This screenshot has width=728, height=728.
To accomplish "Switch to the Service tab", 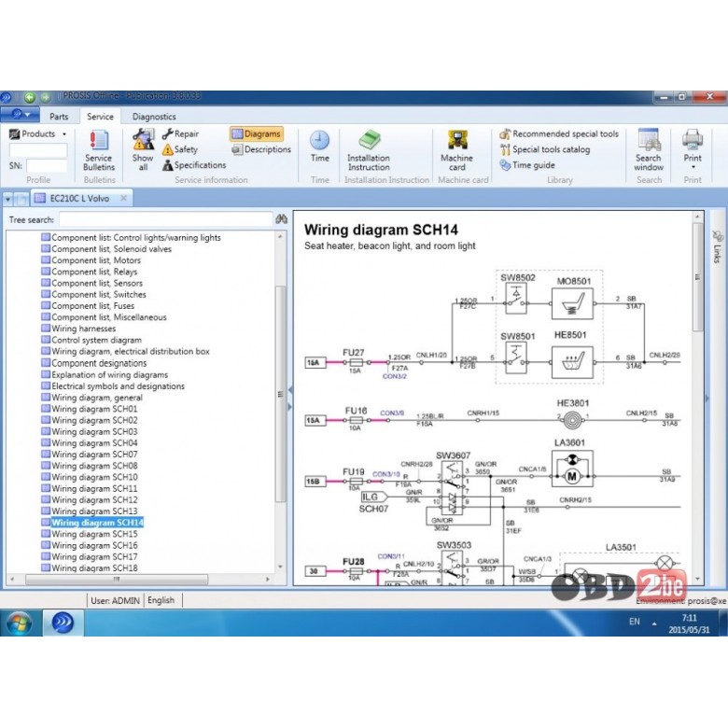I will click(x=100, y=116).
